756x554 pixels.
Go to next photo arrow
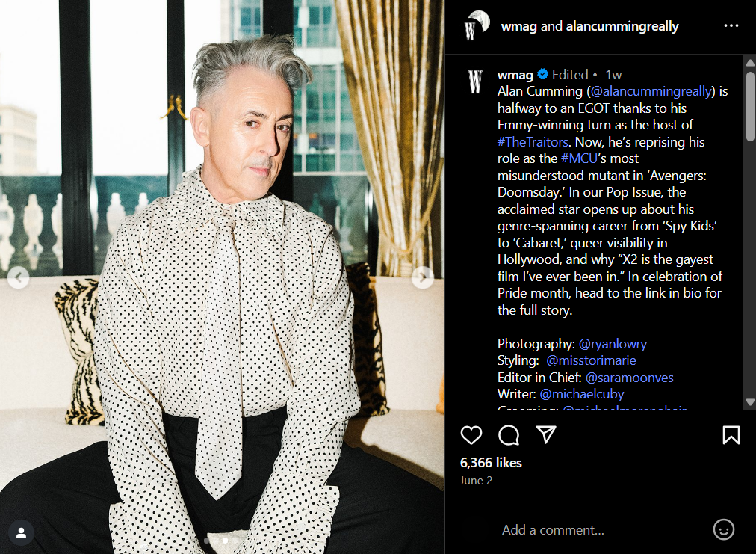422,277
